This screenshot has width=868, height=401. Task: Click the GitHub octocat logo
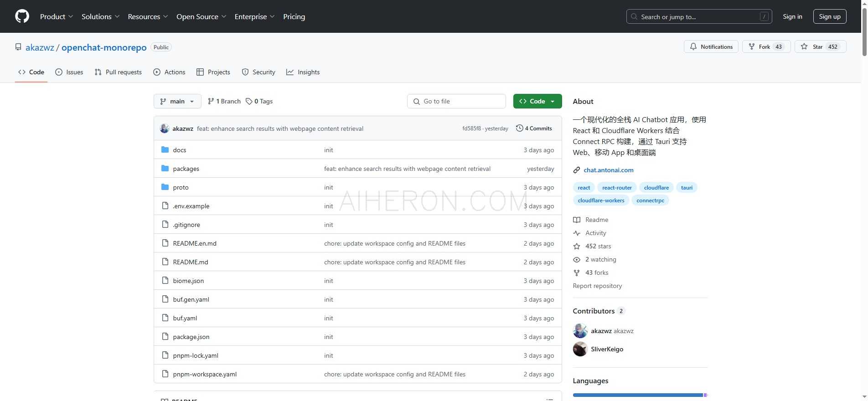[x=22, y=16]
